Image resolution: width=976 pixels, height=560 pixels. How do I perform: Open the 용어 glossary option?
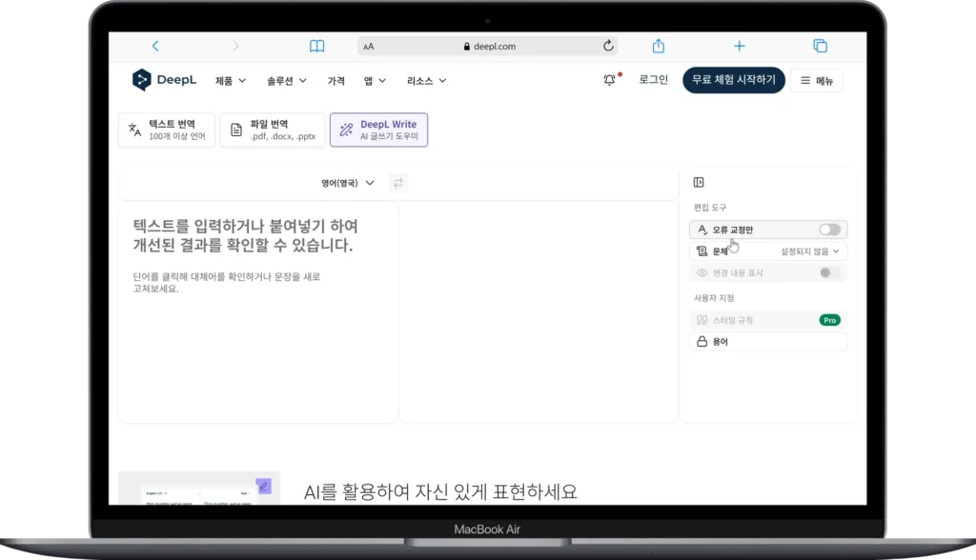[x=769, y=342]
